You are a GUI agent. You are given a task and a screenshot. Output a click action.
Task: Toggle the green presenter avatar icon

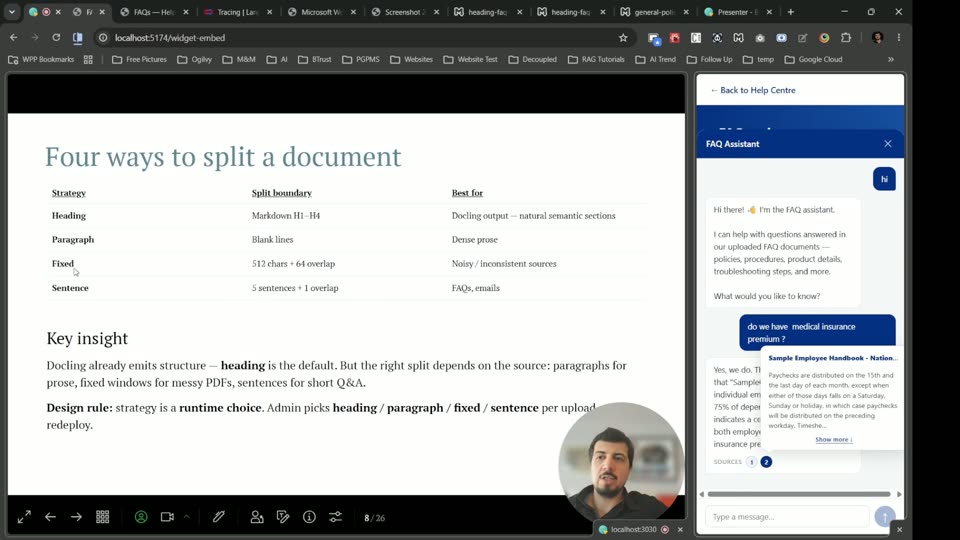coord(141,517)
